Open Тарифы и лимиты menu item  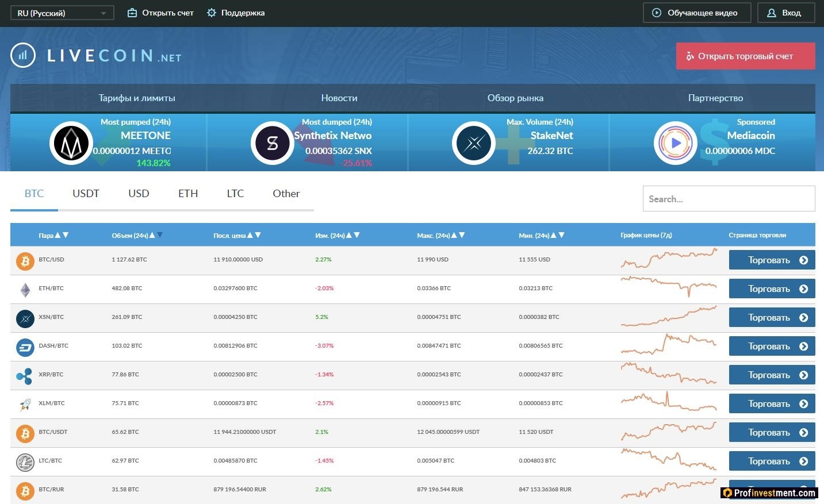tap(137, 98)
